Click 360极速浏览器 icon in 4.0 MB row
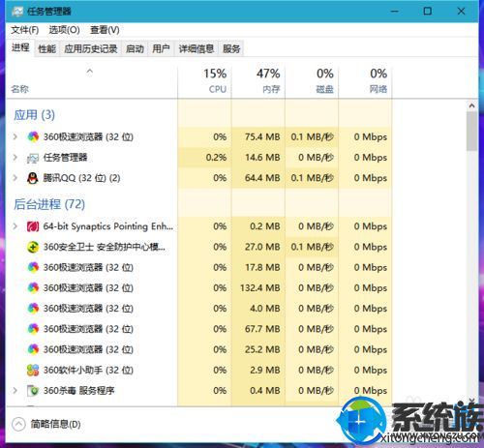Viewport: 484px width, 448px height. click(x=33, y=309)
